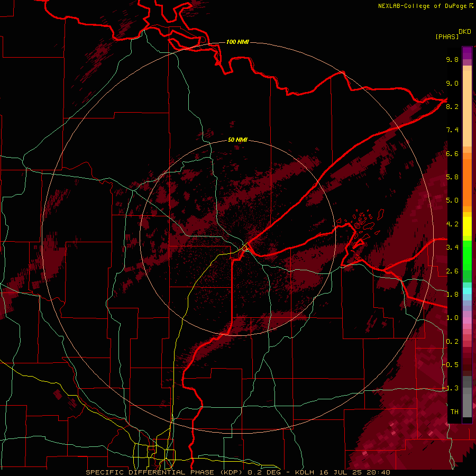476x476 pixels.
Task: Click the KDLH 16 JUL 25 20:40 timestamp
Action: point(342,472)
